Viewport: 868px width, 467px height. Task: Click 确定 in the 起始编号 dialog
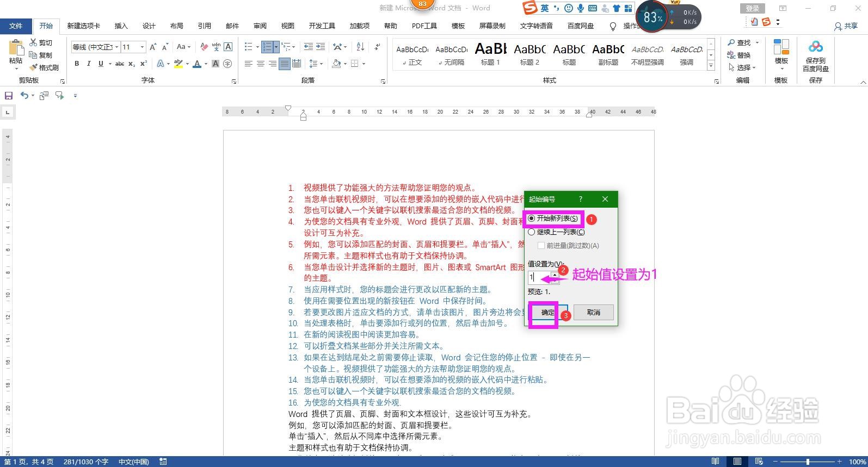pos(548,312)
